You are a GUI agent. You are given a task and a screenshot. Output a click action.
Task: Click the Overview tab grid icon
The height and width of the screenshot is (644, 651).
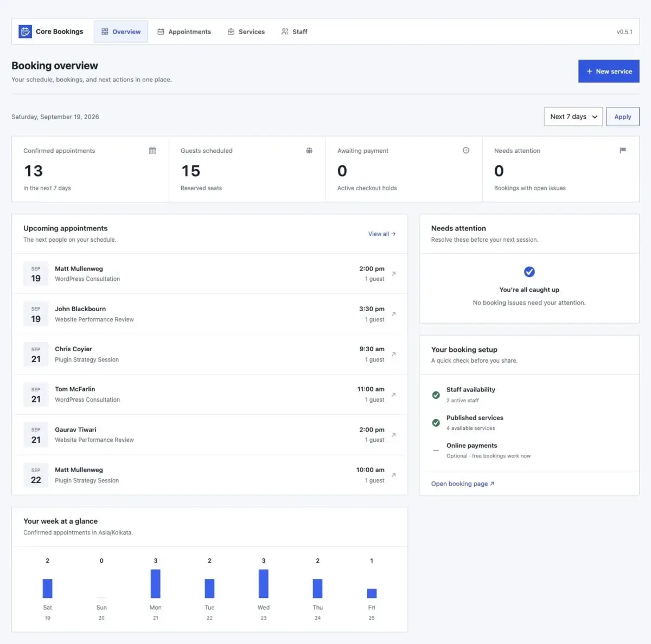[x=105, y=31]
